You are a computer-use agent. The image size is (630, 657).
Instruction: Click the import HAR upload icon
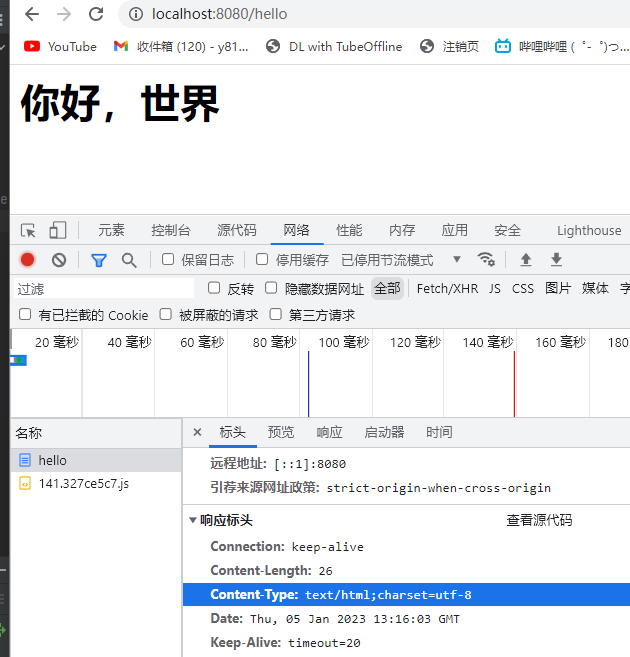tap(525, 260)
